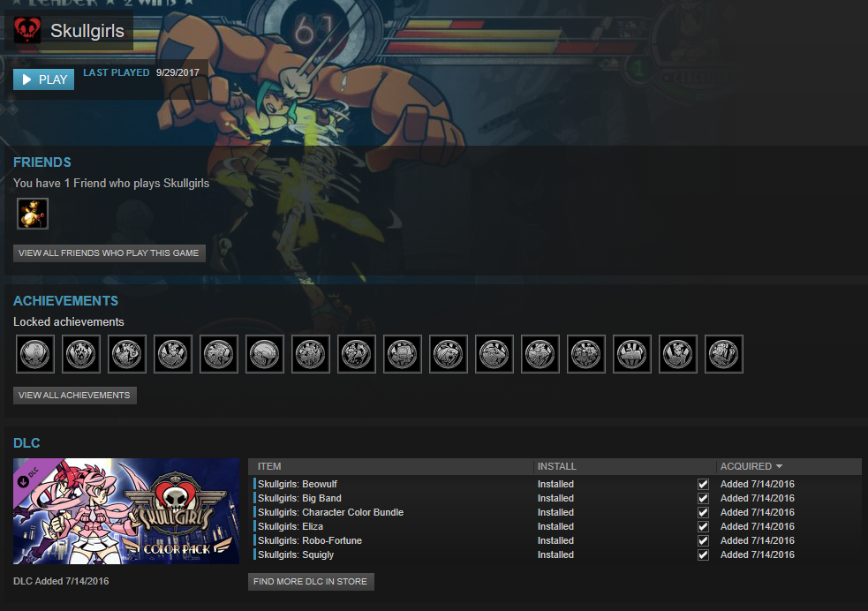Viewport: 868px width, 611px height.
Task: Open the fifth locked achievement icon
Action: pyautogui.click(x=219, y=354)
